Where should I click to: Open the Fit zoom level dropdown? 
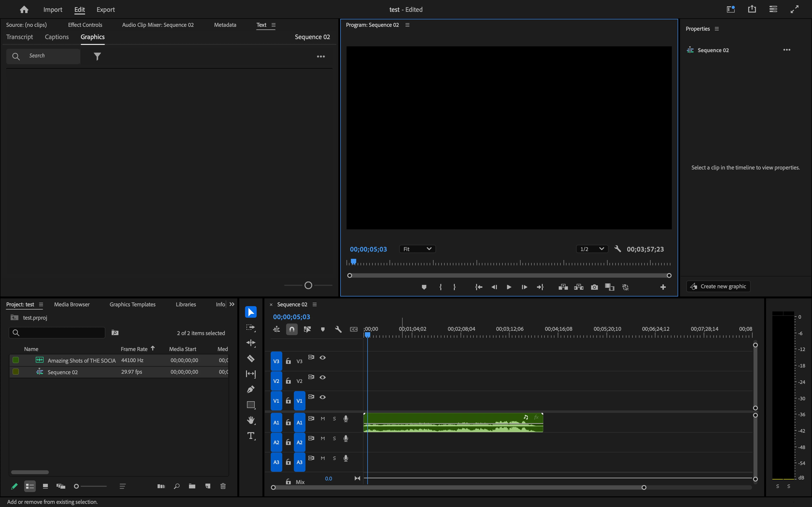point(417,249)
